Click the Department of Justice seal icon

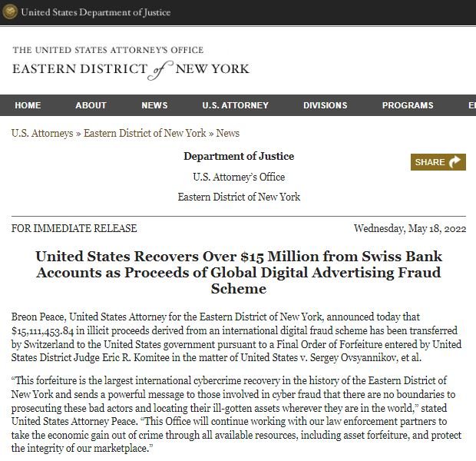pyautogui.click(x=10, y=12)
